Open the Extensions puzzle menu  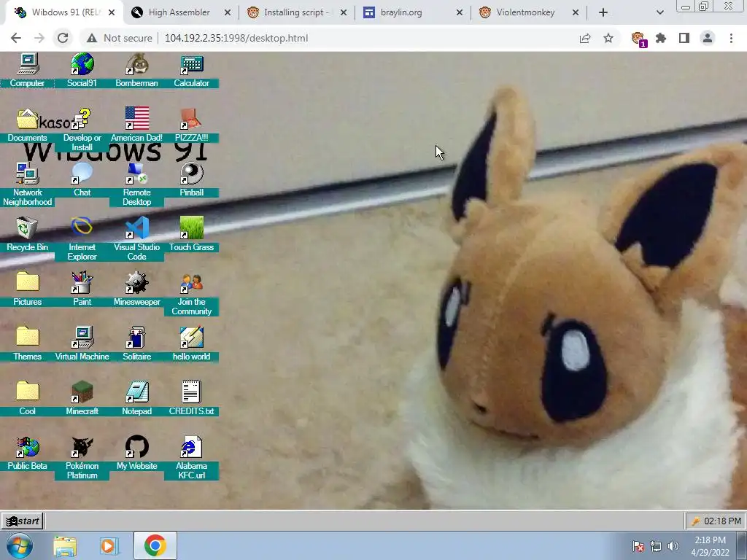coord(661,38)
